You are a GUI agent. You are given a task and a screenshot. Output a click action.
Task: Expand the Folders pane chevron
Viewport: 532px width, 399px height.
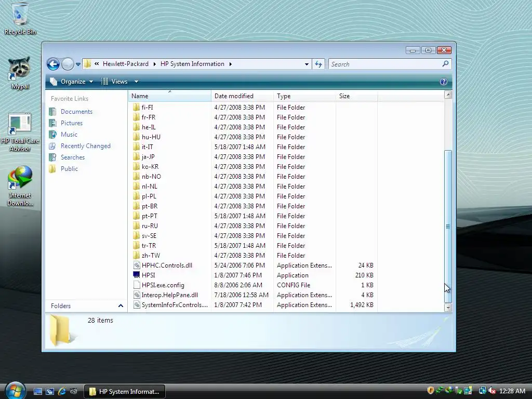coord(121,305)
